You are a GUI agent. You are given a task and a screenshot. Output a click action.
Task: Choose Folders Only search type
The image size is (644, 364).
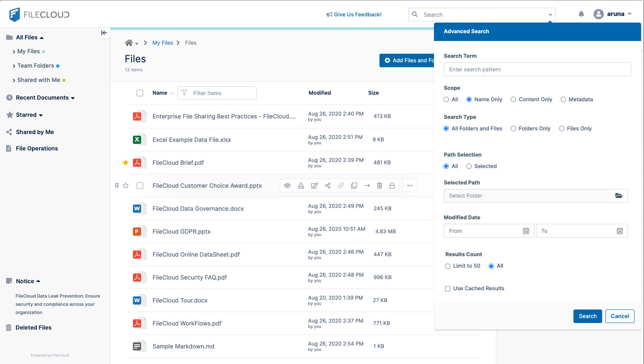tap(513, 129)
